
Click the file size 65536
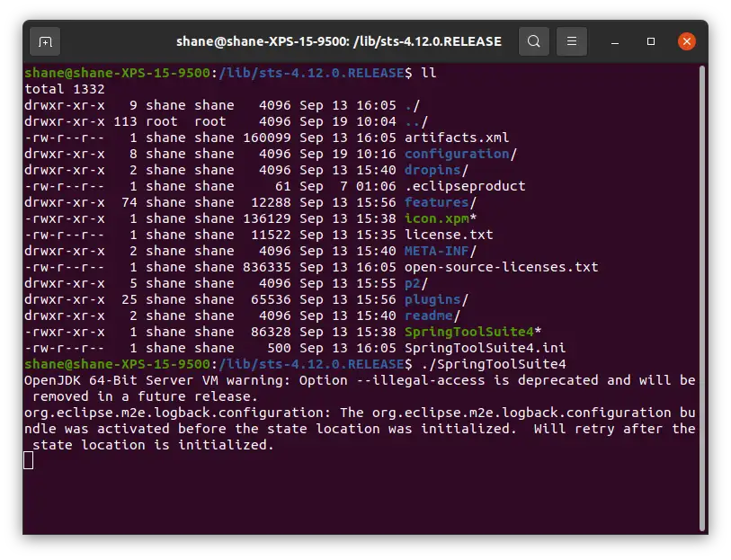[271, 299]
